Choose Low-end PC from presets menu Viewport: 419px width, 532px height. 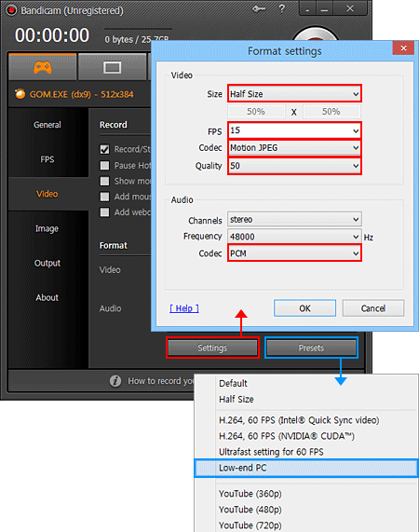pos(306,468)
